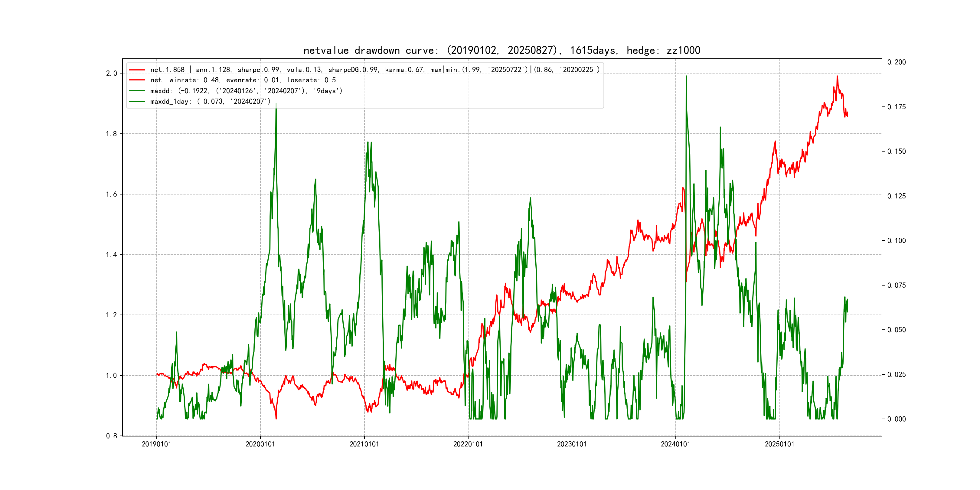Image resolution: width=980 pixels, height=490 pixels.
Task: Click the maxdd_1day legend entry text
Action: 210,102
